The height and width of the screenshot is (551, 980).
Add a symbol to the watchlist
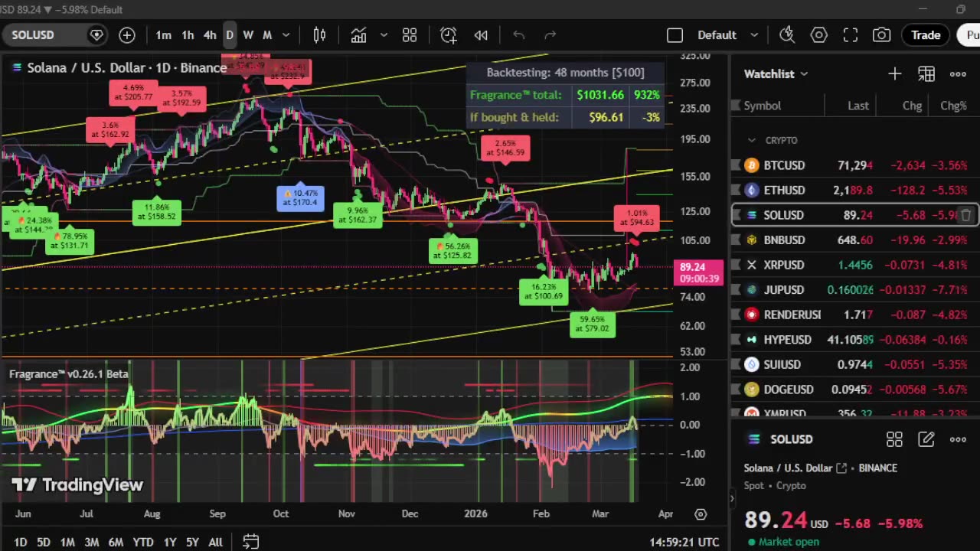click(894, 73)
